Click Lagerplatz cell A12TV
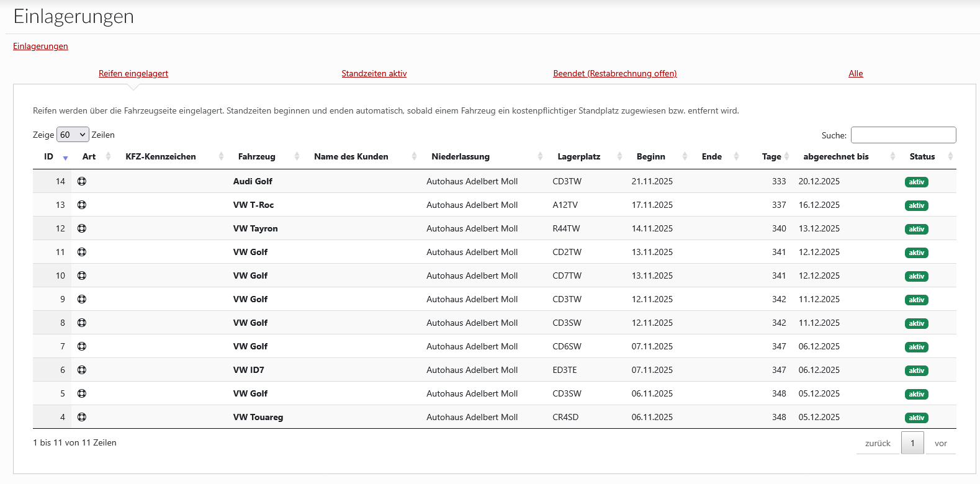This screenshot has width=980, height=484. (565, 205)
